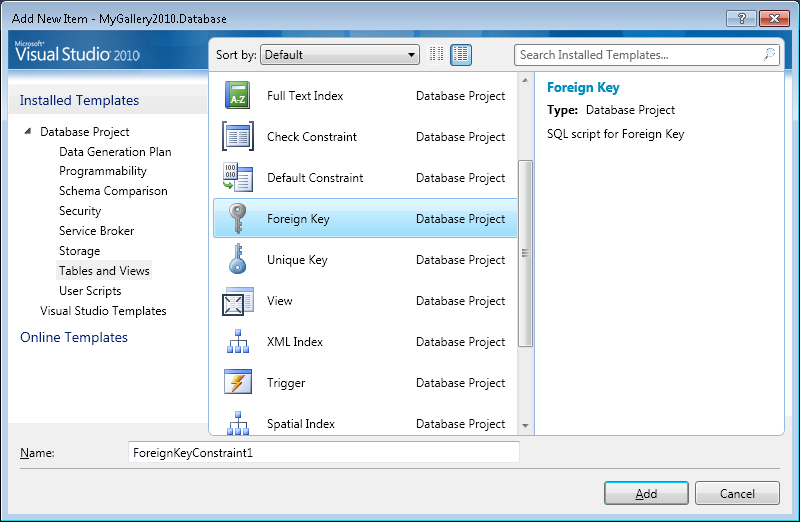Viewport: 800px width, 522px height.
Task: Select Security category
Action: click(80, 211)
